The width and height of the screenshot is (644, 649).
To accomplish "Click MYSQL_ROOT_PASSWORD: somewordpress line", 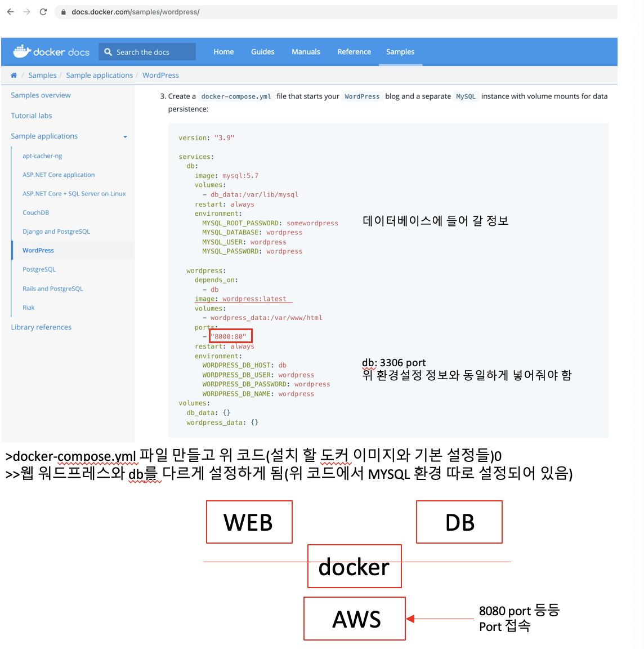I will click(x=270, y=223).
